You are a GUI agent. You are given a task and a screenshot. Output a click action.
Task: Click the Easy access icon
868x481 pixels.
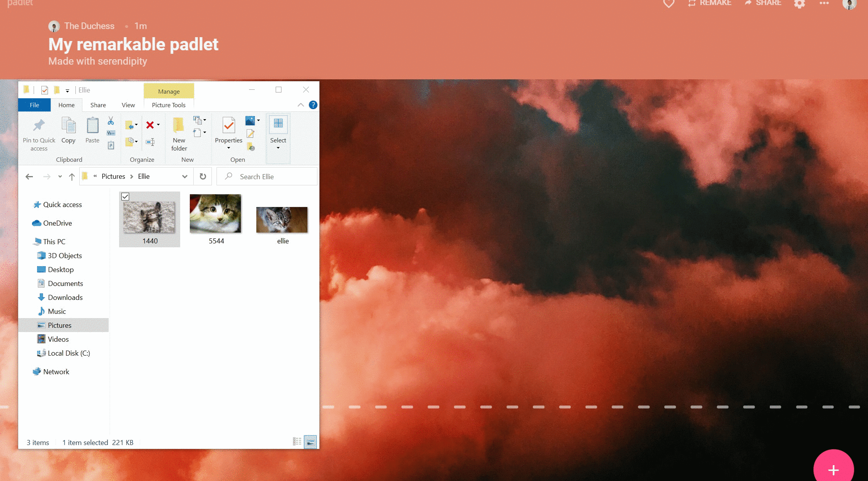coord(197,133)
